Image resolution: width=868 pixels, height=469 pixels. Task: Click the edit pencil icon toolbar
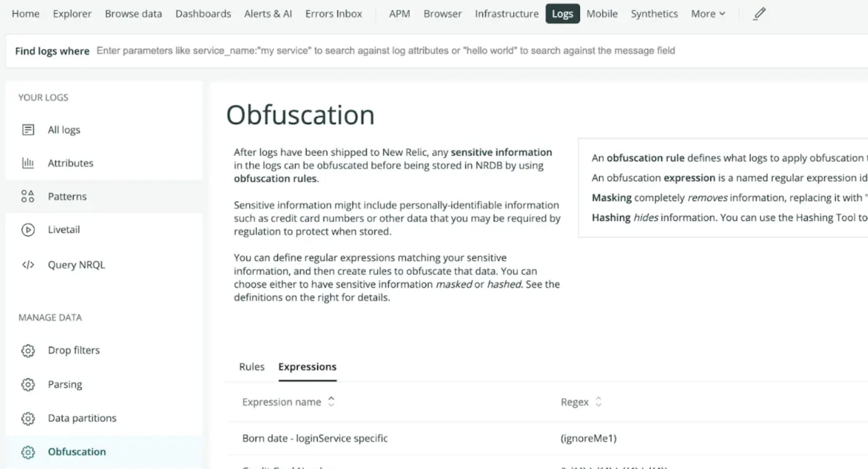(760, 13)
